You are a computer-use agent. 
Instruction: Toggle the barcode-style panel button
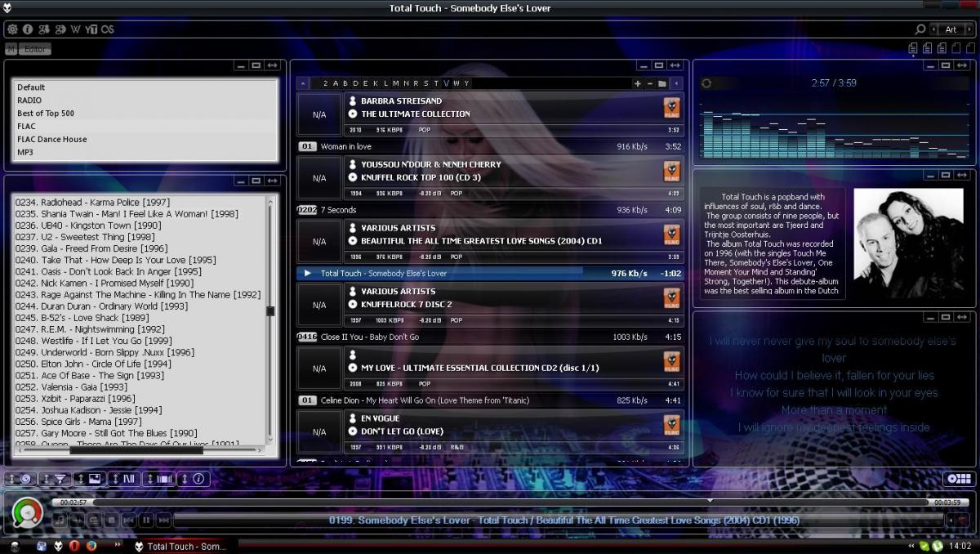tap(159, 479)
